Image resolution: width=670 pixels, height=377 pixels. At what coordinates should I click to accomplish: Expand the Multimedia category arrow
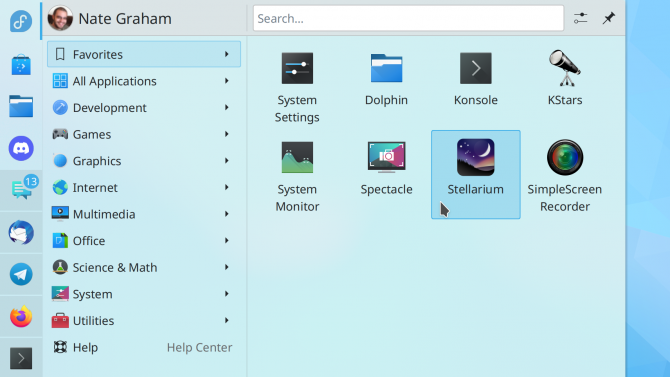point(226,214)
